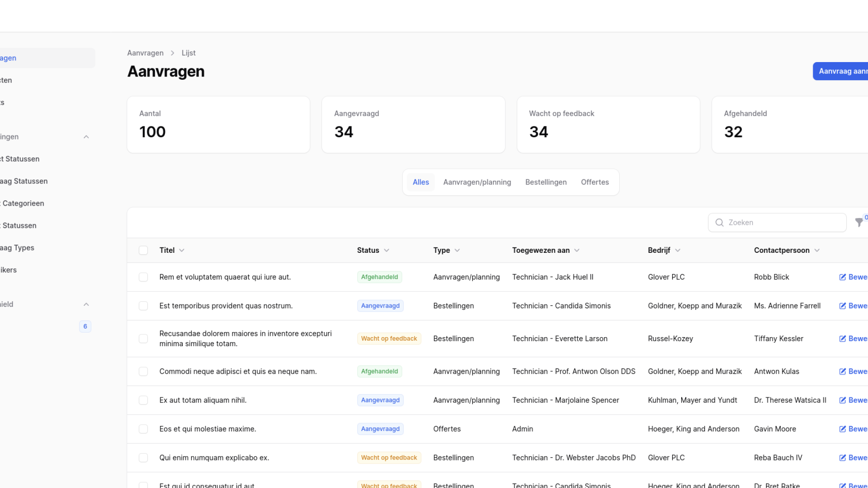Collapse the sidebar group above Statussen
This screenshot has height=488, width=868.
click(86, 137)
